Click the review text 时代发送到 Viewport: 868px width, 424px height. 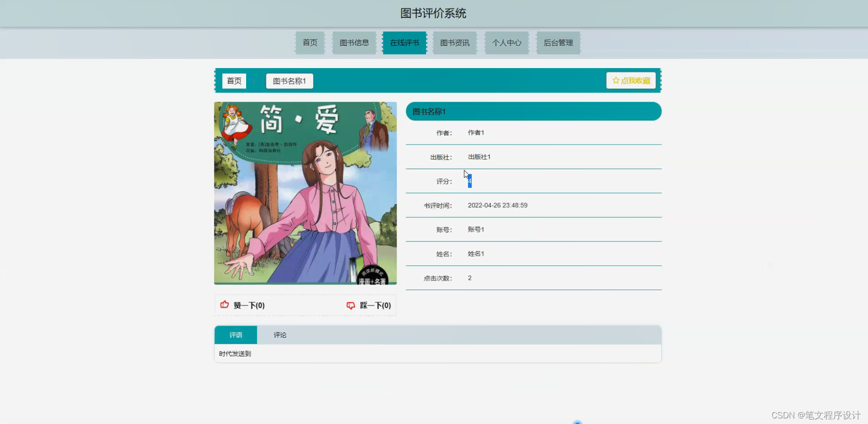(x=235, y=354)
